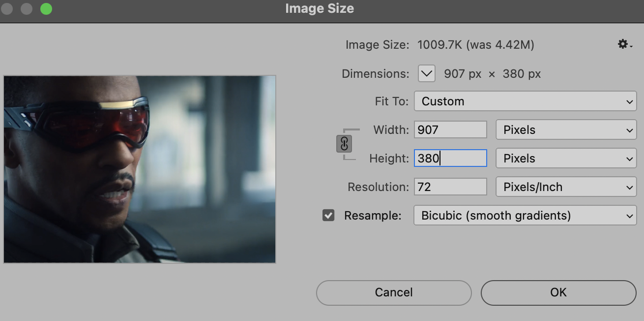Open the Fit To Custom dropdown
This screenshot has width=644, height=321.
click(525, 101)
